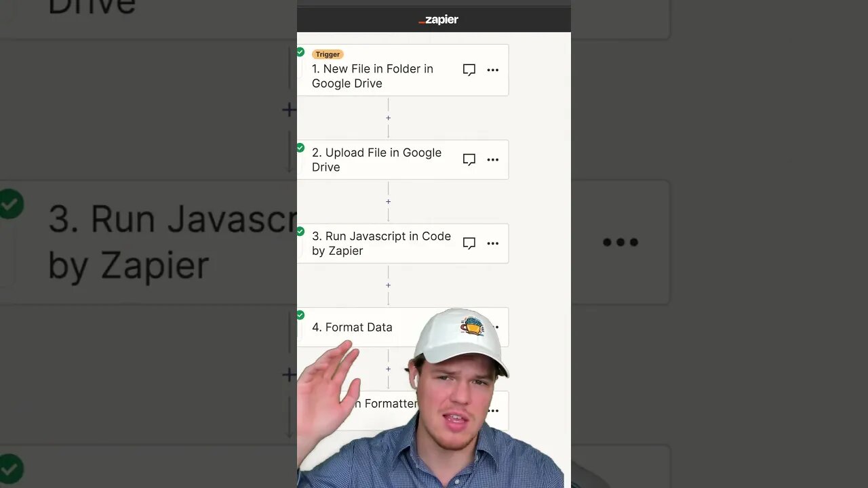Add a step after New File in Folder trigger
The image size is (868, 488).
click(x=388, y=118)
